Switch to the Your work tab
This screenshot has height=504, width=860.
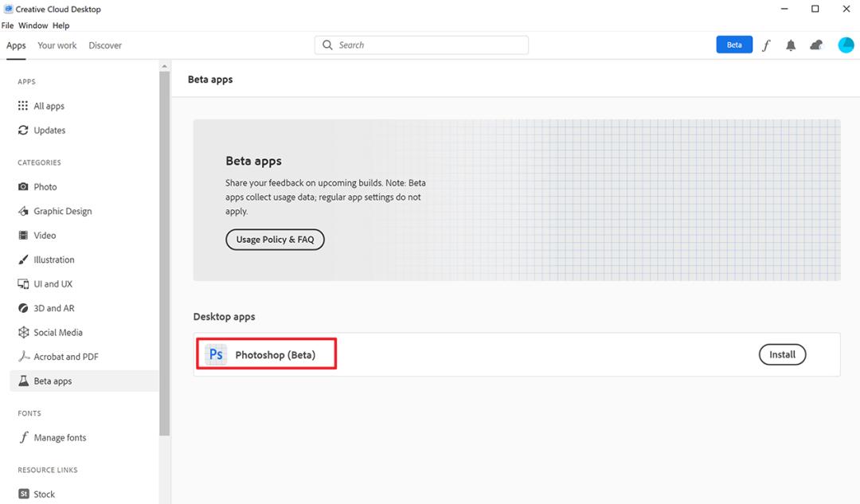(57, 45)
